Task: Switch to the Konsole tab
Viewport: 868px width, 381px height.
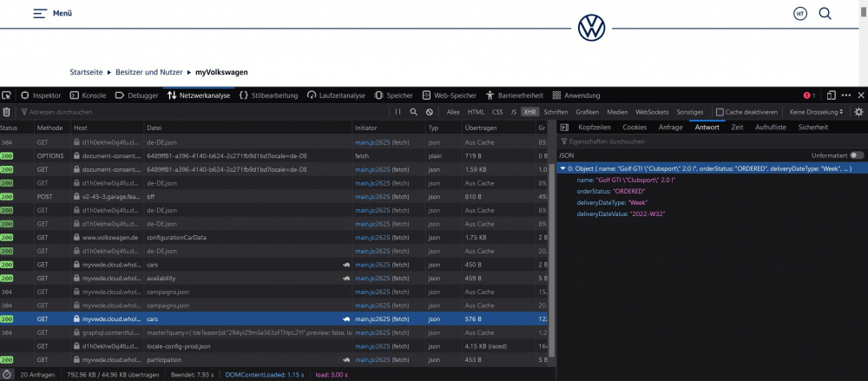Action: click(x=88, y=95)
